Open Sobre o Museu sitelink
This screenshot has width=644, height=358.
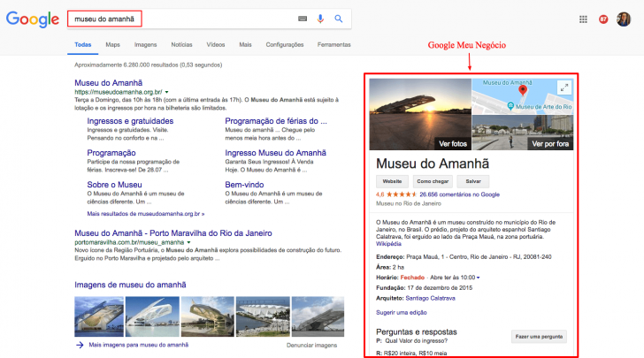[x=114, y=185]
